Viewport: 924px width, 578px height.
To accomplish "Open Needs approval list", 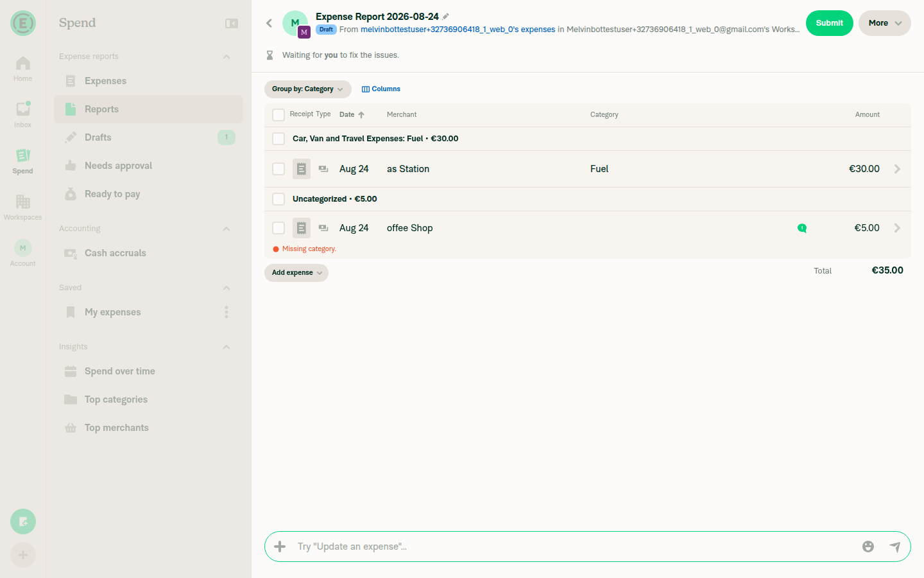I will coord(148,166).
